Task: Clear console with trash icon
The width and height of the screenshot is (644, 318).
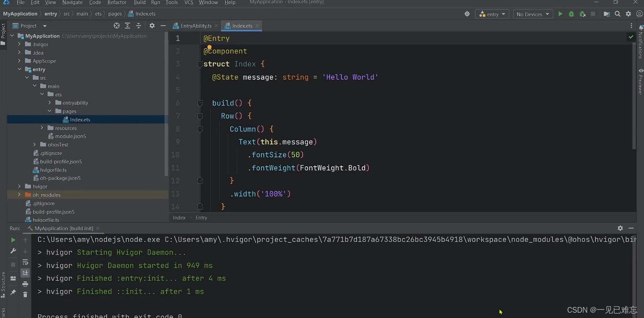Action: pos(25,294)
